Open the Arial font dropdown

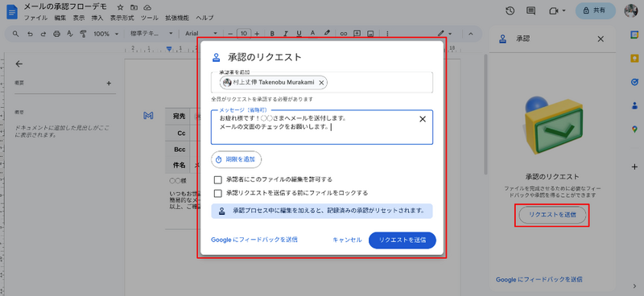tap(200, 34)
